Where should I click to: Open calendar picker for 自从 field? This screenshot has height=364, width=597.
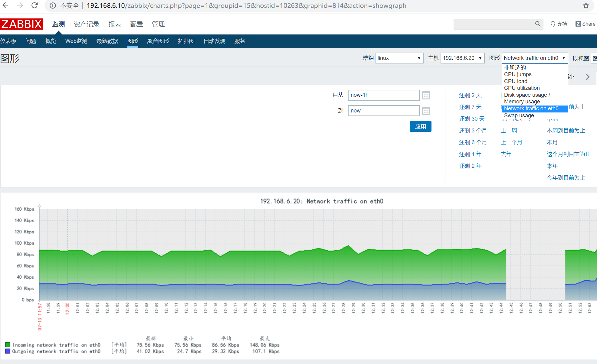(x=426, y=96)
